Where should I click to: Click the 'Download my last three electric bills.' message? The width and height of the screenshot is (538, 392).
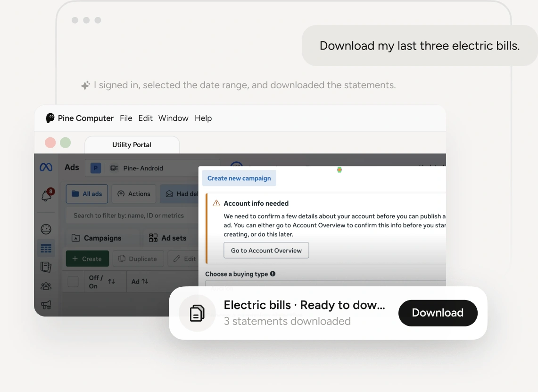point(420,46)
